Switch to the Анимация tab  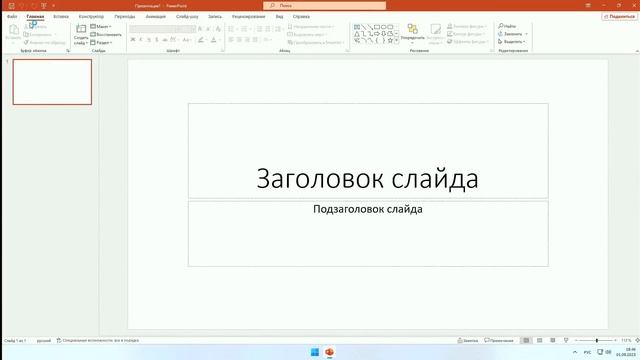[x=156, y=17]
